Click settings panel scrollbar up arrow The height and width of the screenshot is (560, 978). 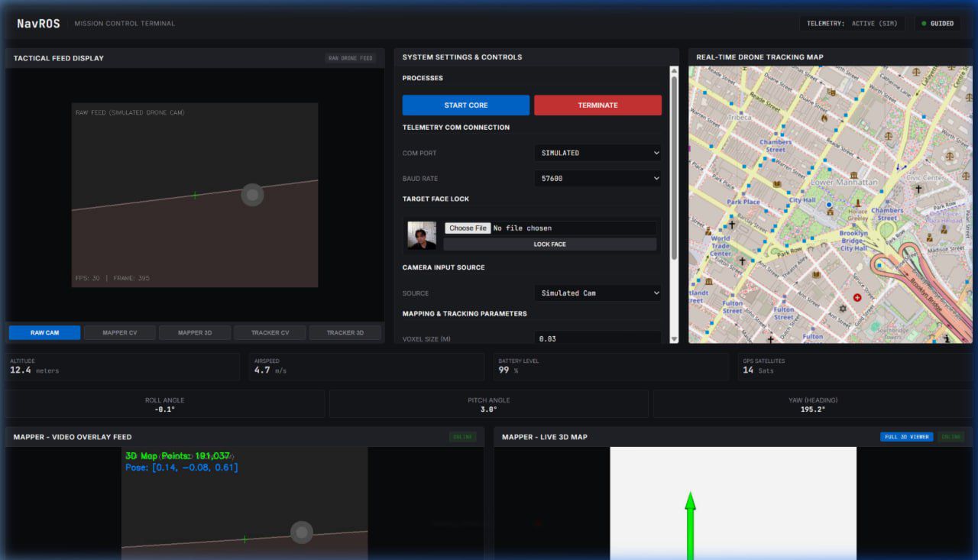pos(674,71)
